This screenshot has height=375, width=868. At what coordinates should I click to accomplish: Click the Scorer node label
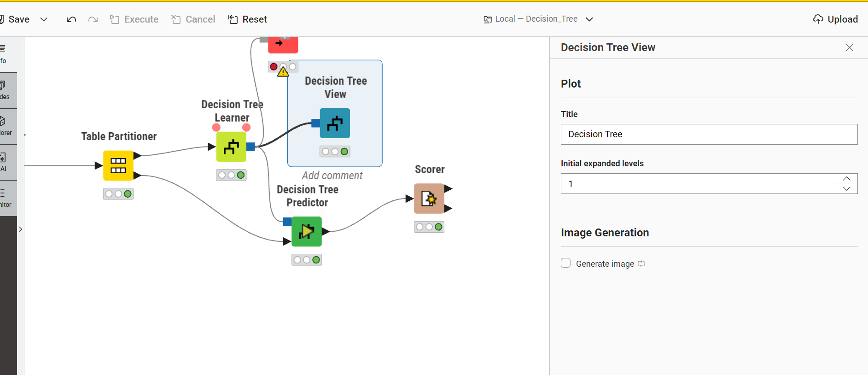[430, 170]
